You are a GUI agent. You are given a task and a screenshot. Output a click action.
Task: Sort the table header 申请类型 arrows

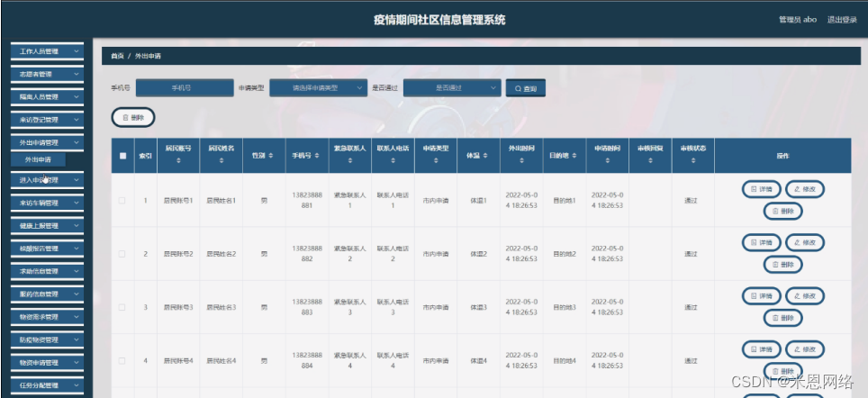point(436,160)
